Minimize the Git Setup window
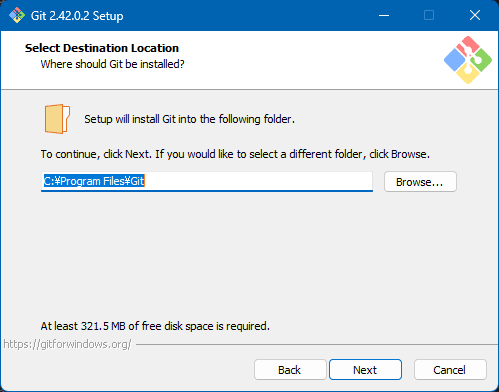499x392 pixels. [384, 15]
